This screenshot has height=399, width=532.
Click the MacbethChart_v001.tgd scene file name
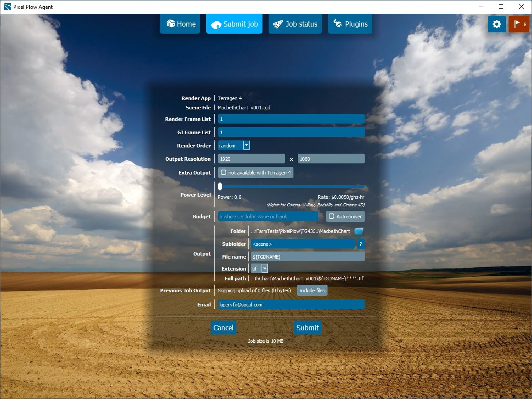[244, 108]
